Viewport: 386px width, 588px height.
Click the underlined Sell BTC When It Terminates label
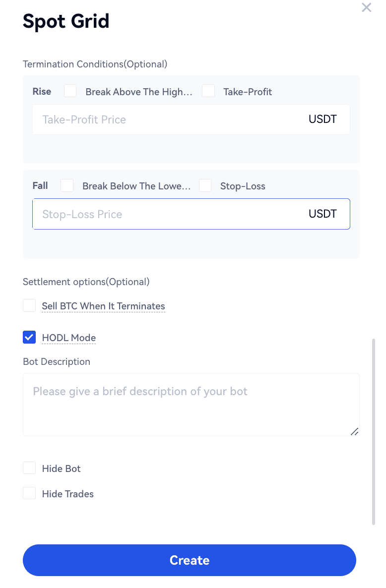(103, 306)
